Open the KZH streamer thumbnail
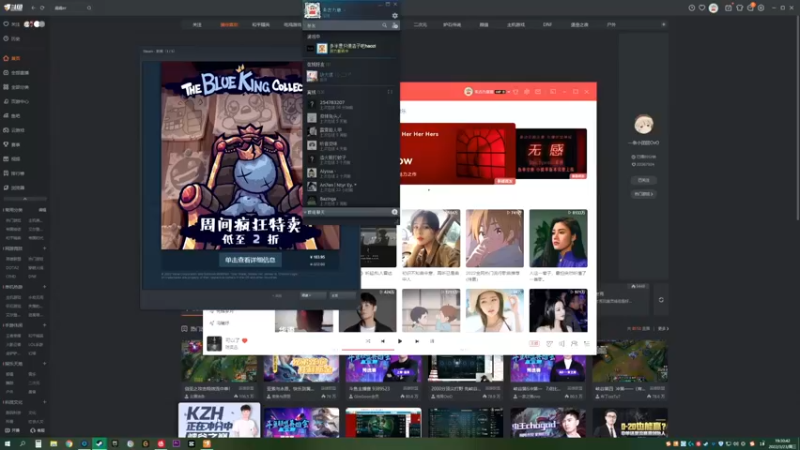The height and width of the screenshot is (450, 800). pos(219,420)
